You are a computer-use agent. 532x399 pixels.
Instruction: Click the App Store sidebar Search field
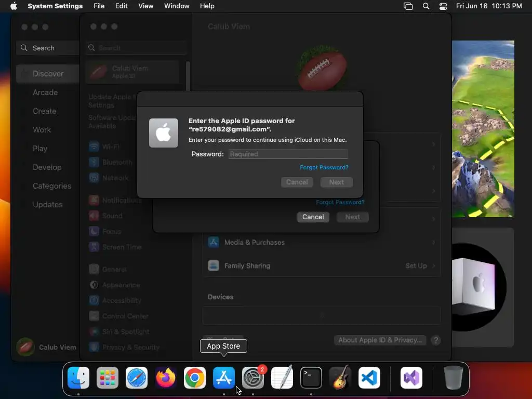point(47,48)
